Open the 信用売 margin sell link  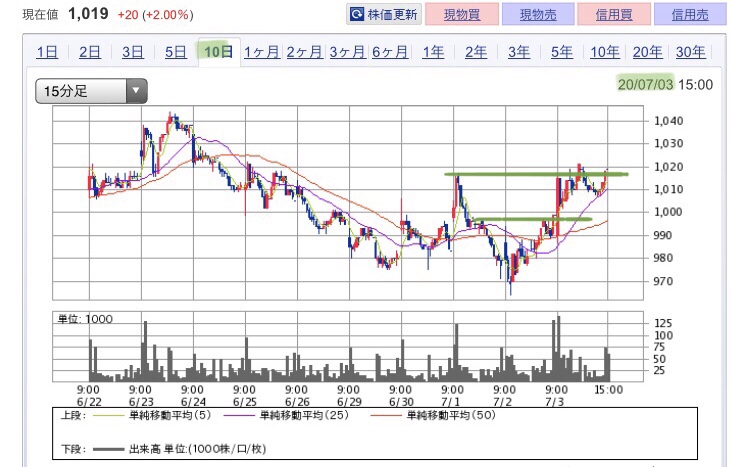point(690,14)
